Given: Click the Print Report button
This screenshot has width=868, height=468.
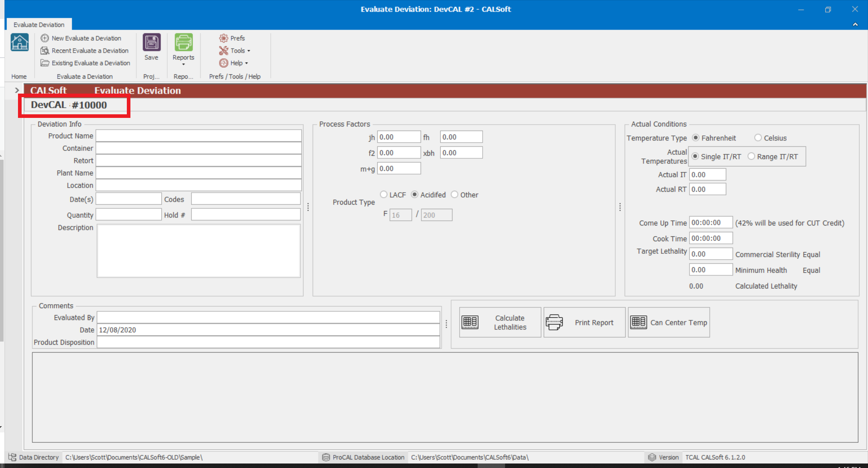Looking at the screenshot, I should click(x=584, y=322).
